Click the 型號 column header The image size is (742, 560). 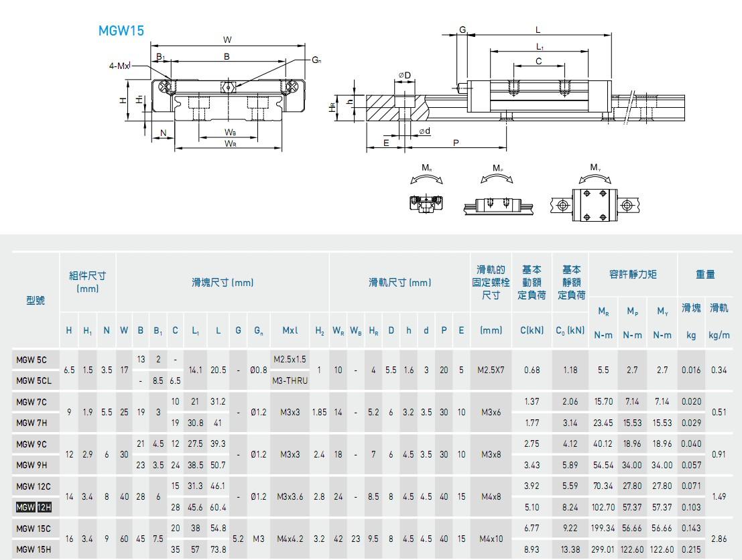coord(36,300)
